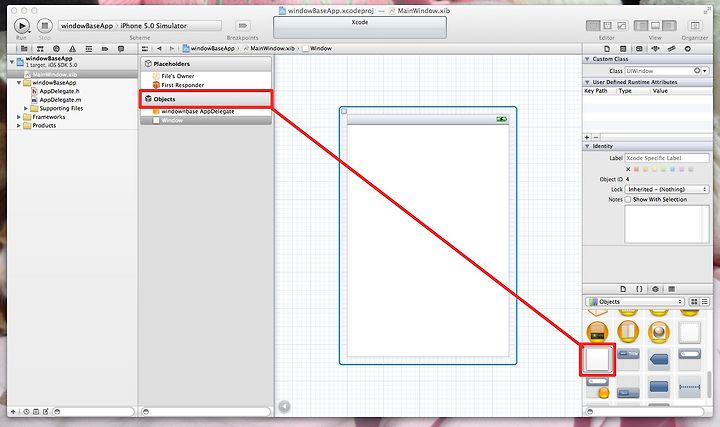
Task: Click the Run button
Action: (x=22, y=26)
